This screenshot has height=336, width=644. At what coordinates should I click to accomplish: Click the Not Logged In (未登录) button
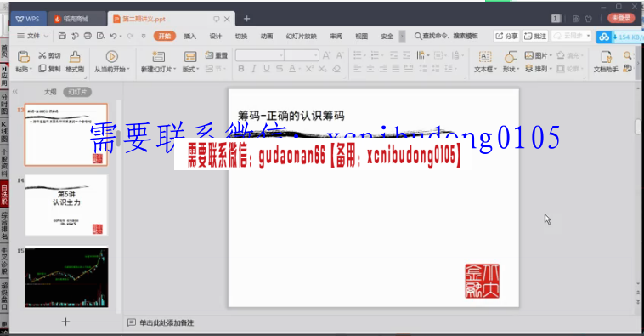621,18
